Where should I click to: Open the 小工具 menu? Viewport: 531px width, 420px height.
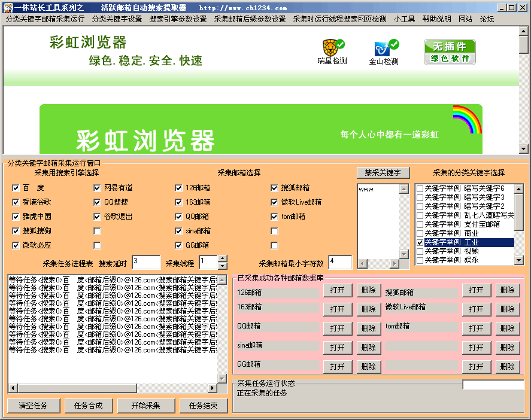click(x=404, y=19)
